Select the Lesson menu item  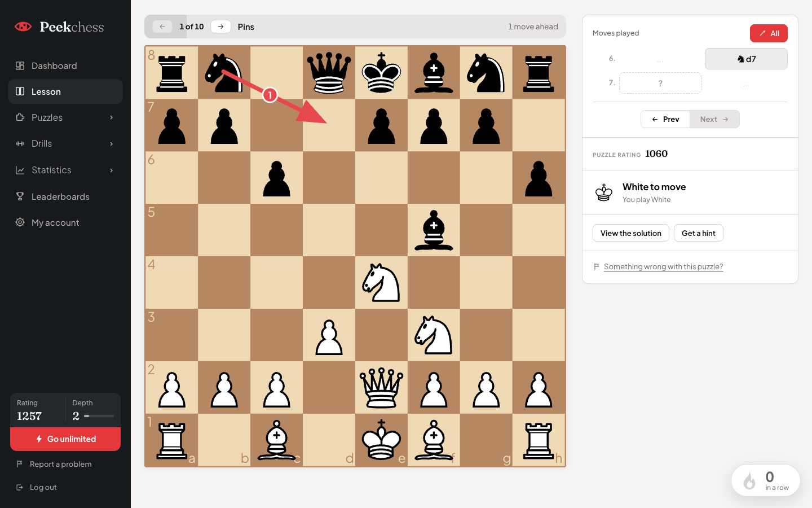click(x=65, y=91)
